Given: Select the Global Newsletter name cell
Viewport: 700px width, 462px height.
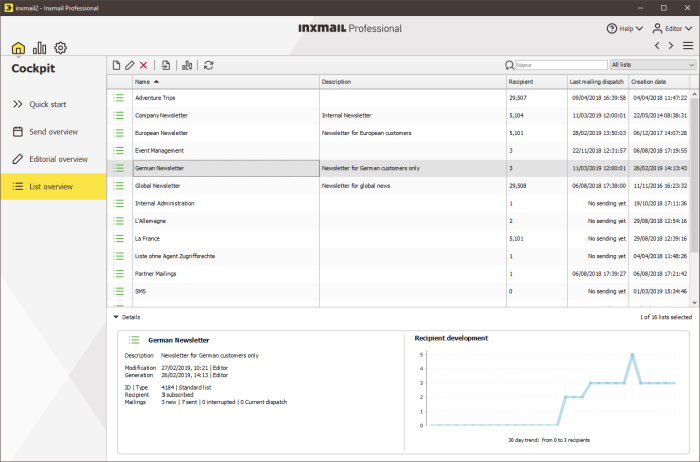Looking at the screenshot, I should [226, 186].
